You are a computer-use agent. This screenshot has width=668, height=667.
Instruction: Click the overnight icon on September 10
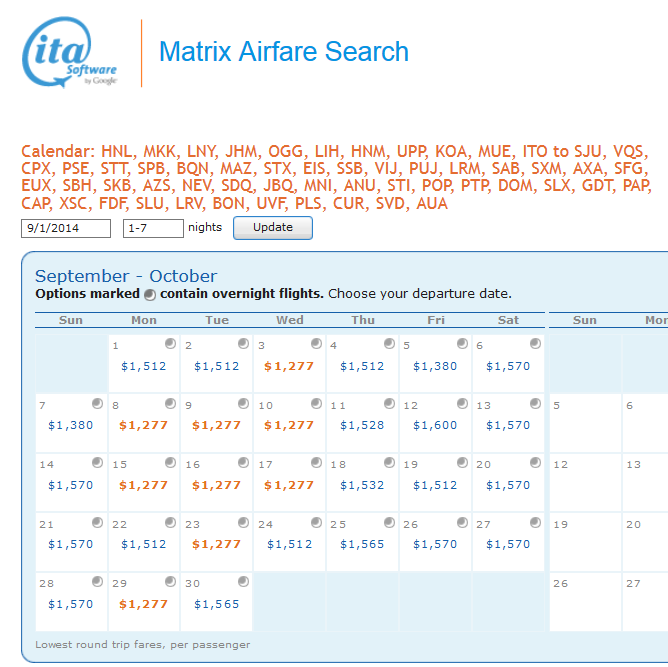[x=316, y=404]
